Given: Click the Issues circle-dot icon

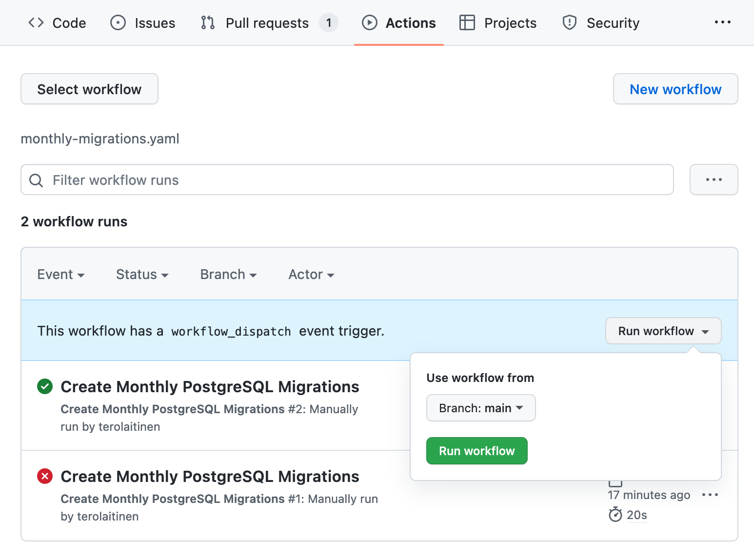Looking at the screenshot, I should coord(118,22).
